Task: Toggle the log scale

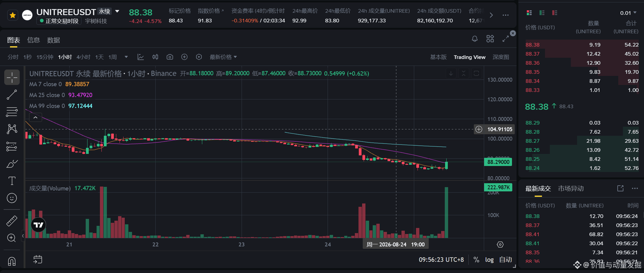Action: [489, 260]
